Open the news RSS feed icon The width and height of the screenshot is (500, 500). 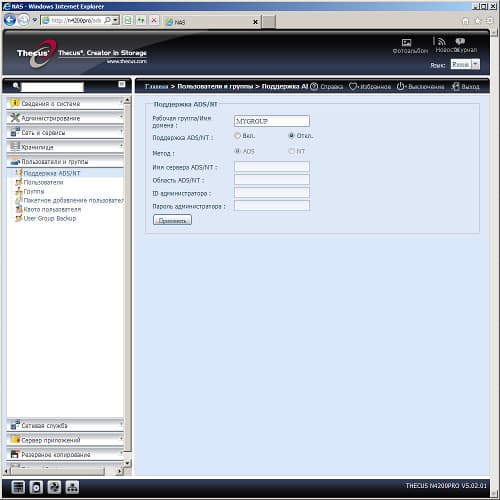[x=442, y=42]
